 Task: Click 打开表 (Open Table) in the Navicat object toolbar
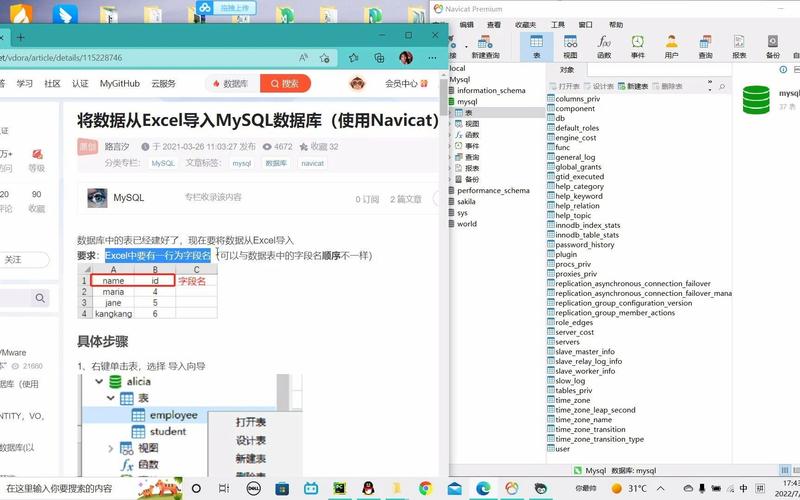click(x=565, y=86)
